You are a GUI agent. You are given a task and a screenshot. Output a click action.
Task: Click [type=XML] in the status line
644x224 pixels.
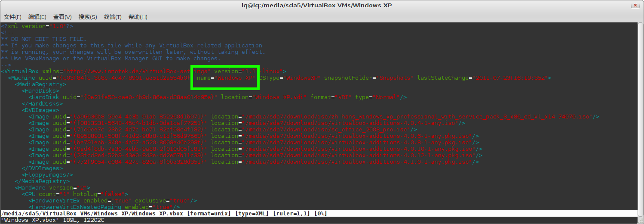252,214
